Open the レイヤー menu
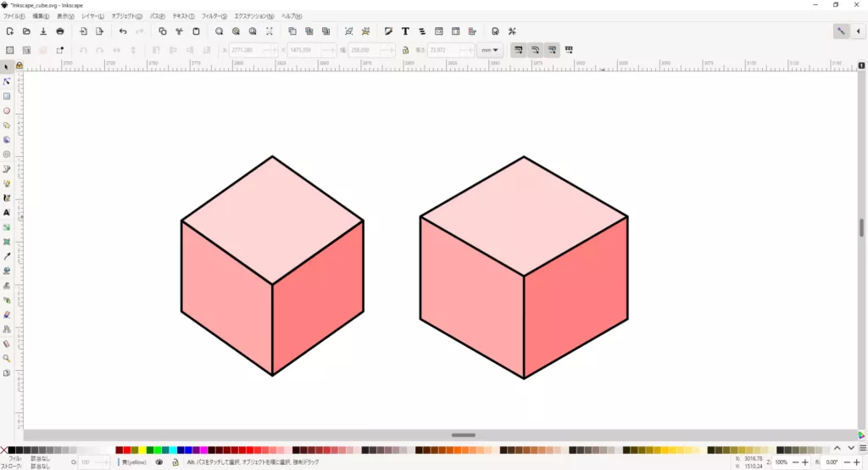Viewport: 868px width, 470px height. click(92, 16)
